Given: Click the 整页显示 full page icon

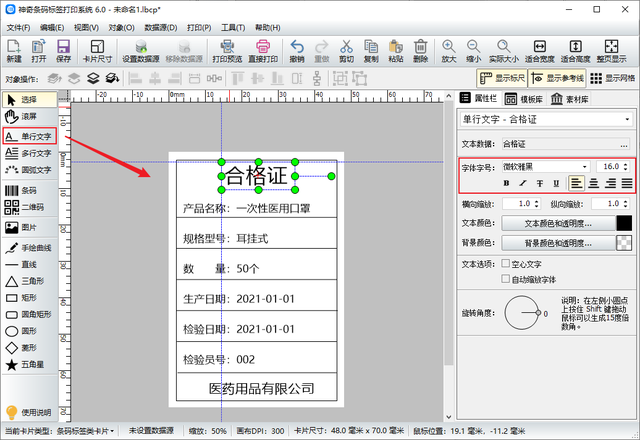Looking at the screenshot, I should tap(611, 51).
